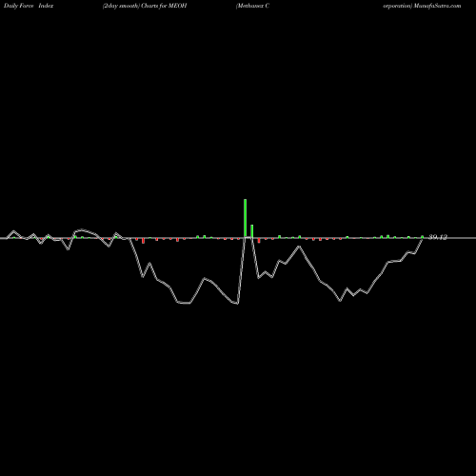The height and width of the screenshot is (476, 476).
Task: Click the 39.12 value label
Action: pyautogui.click(x=438, y=237)
